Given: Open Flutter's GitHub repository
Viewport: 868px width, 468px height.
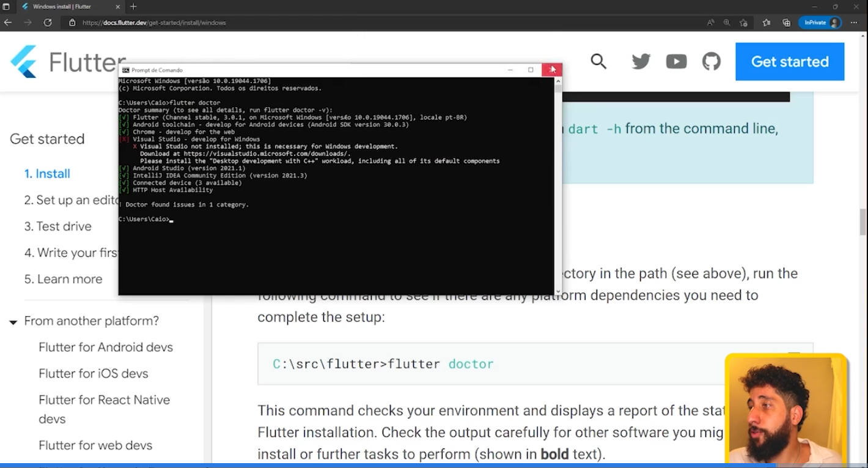Looking at the screenshot, I should [712, 61].
